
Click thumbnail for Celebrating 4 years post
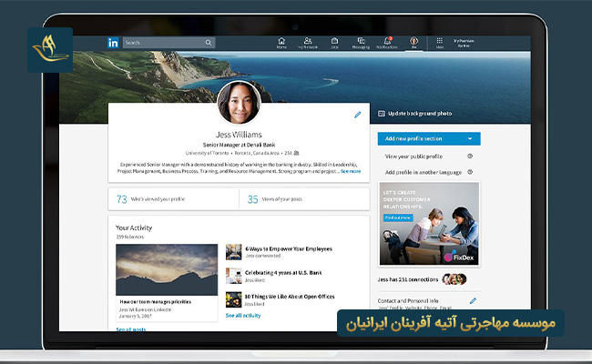234,276
